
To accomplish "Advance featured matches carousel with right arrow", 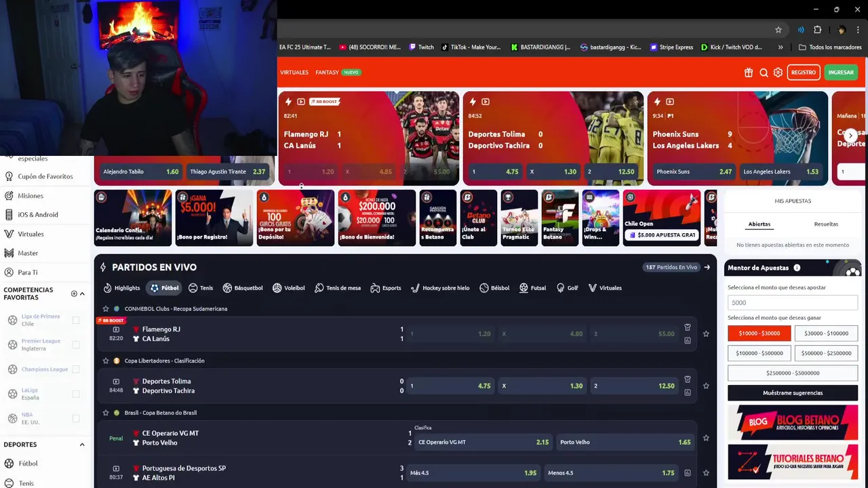I will 850,136.
